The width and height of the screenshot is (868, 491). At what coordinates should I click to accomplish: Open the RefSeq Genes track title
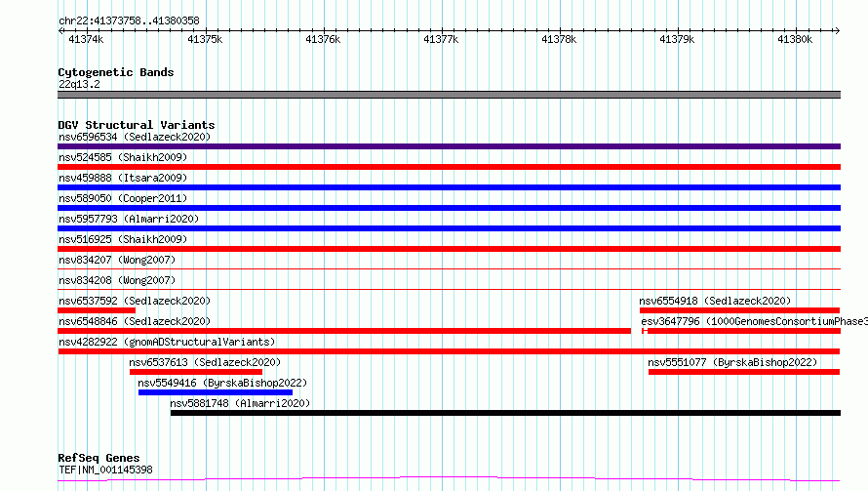pos(99,458)
